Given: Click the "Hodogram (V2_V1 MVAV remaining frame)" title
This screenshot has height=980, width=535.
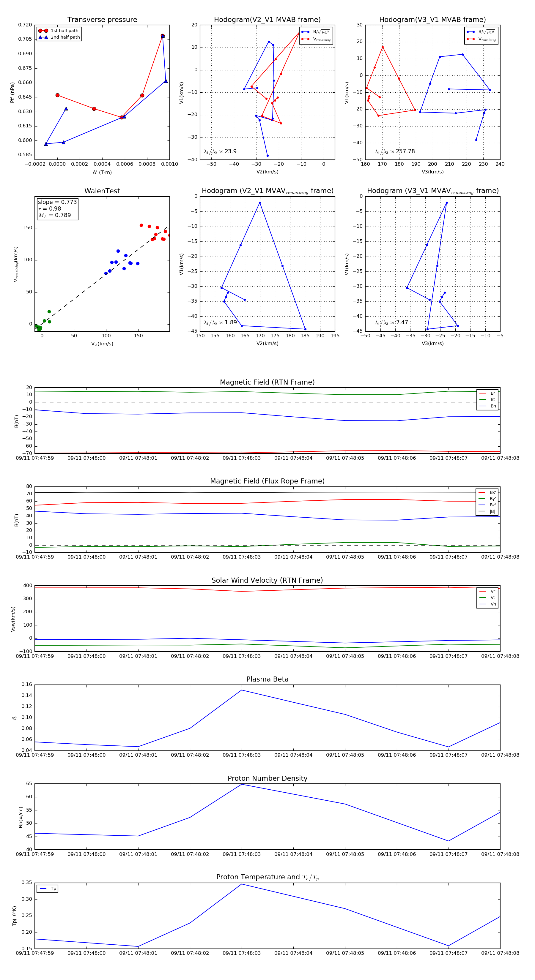Looking at the screenshot, I should pos(267,191).
